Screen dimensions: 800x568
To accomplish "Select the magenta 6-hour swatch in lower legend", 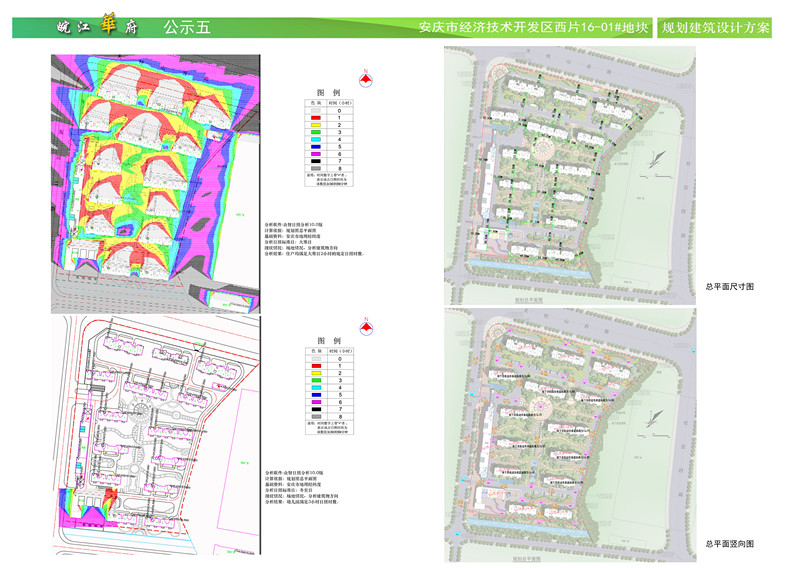I will [316, 402].
